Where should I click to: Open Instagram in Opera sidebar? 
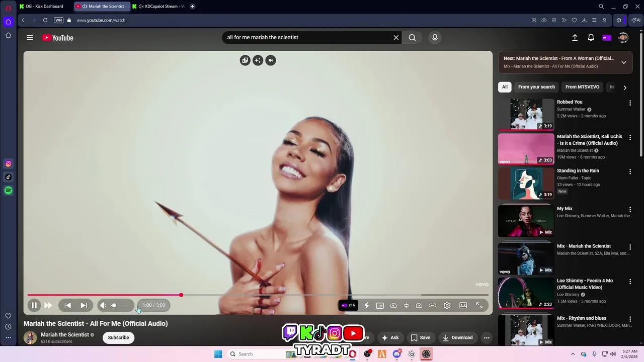point(8,164)
